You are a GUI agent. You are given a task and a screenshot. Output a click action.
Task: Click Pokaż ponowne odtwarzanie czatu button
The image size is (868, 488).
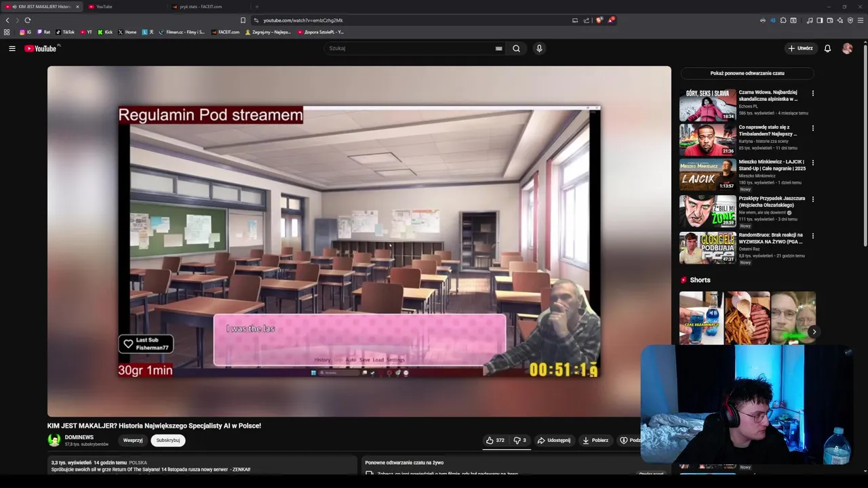point(747,73)
